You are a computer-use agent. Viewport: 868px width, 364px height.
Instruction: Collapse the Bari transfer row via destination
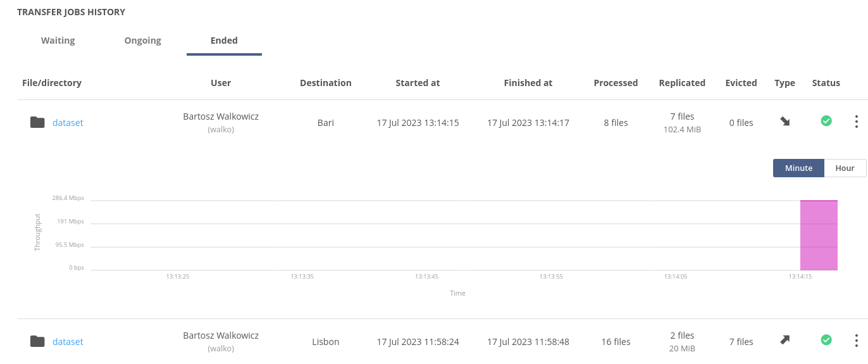coord(325,123)
